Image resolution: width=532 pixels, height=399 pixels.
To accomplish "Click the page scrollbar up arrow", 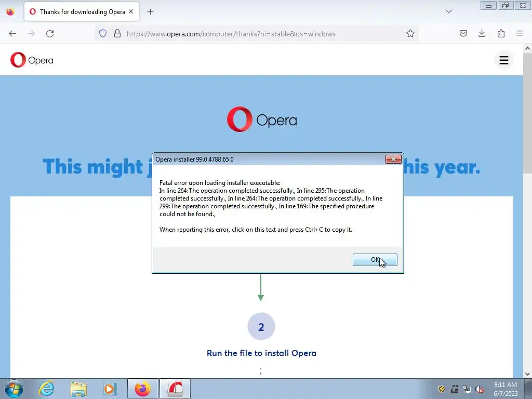I will (528, 48).
